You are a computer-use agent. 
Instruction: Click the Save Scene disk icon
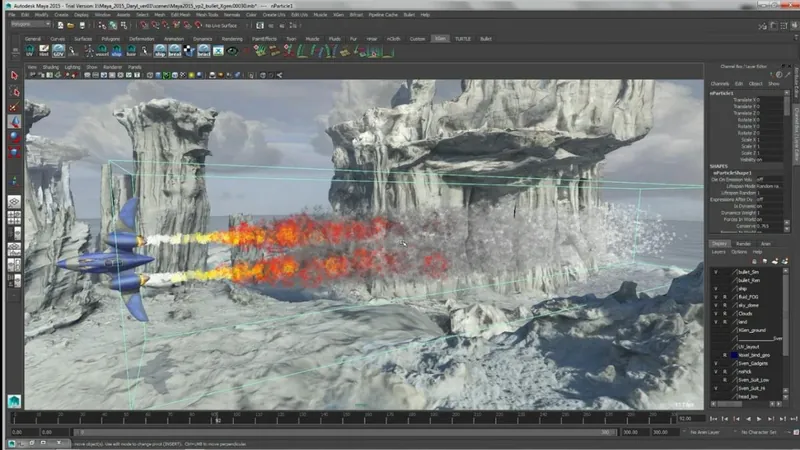pyautogui.click(x=82, y=25)
